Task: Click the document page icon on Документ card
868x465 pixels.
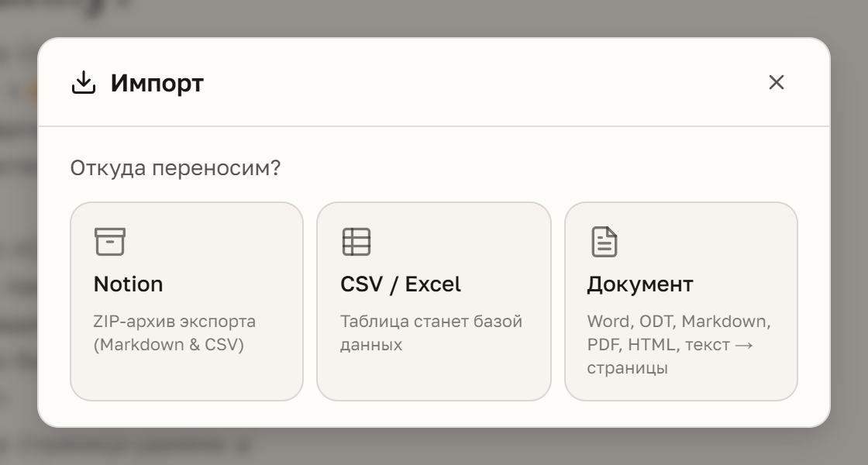Action: click(x=604, y=242)
